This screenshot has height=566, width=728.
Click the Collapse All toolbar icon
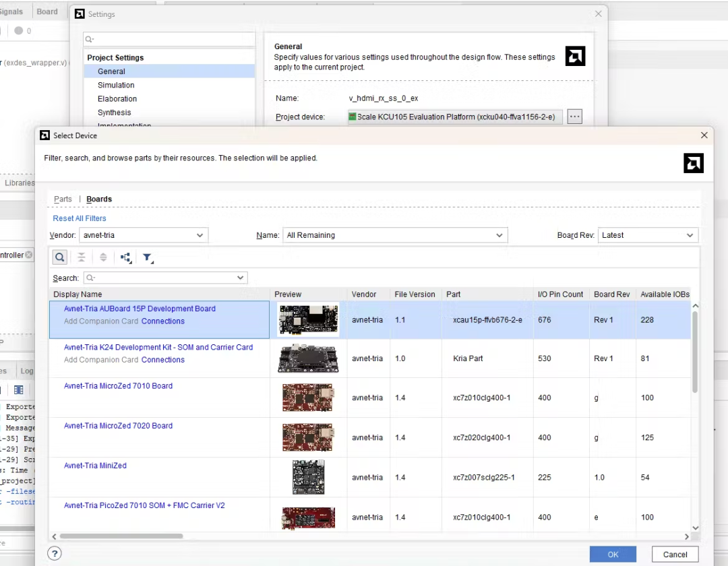coord(82,257)
